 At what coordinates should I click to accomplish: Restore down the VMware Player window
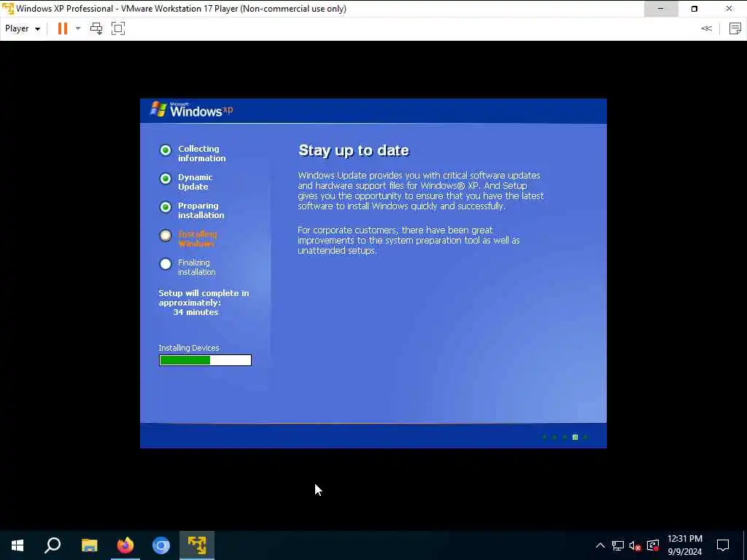point(694,9)
